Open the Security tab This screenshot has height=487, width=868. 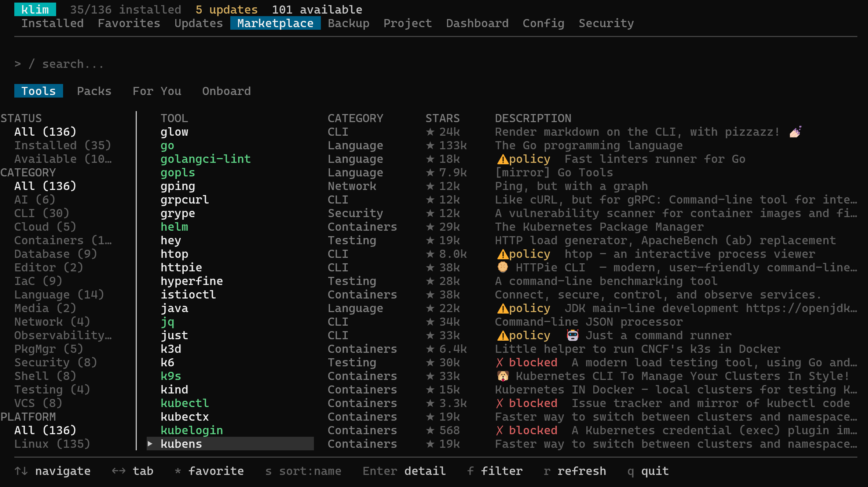point(606,23)
